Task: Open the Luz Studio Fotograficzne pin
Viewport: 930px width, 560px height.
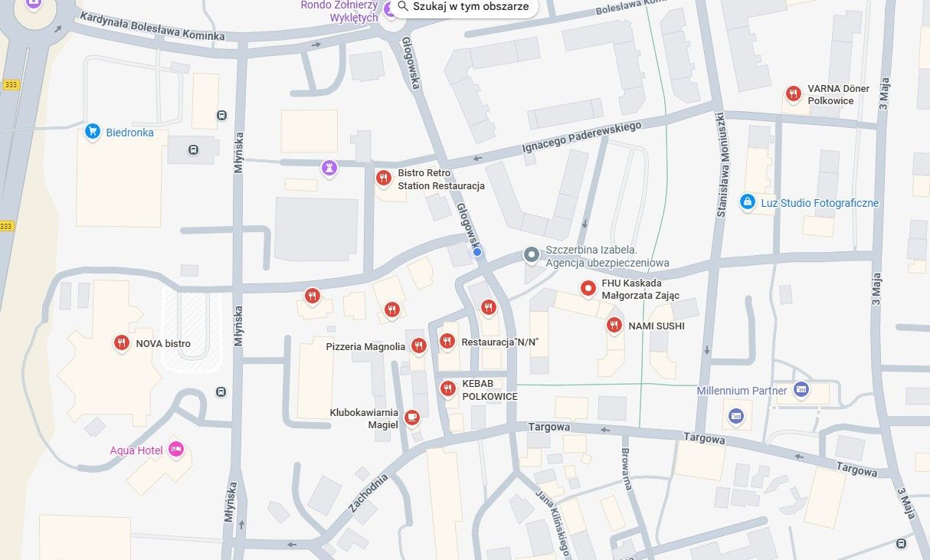Action: click(747, 202)
